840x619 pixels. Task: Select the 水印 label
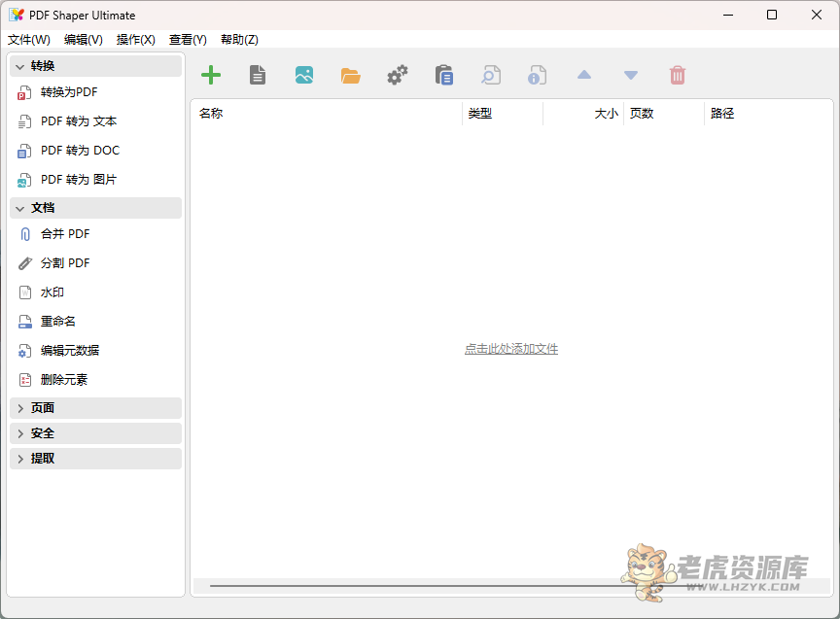52,292
